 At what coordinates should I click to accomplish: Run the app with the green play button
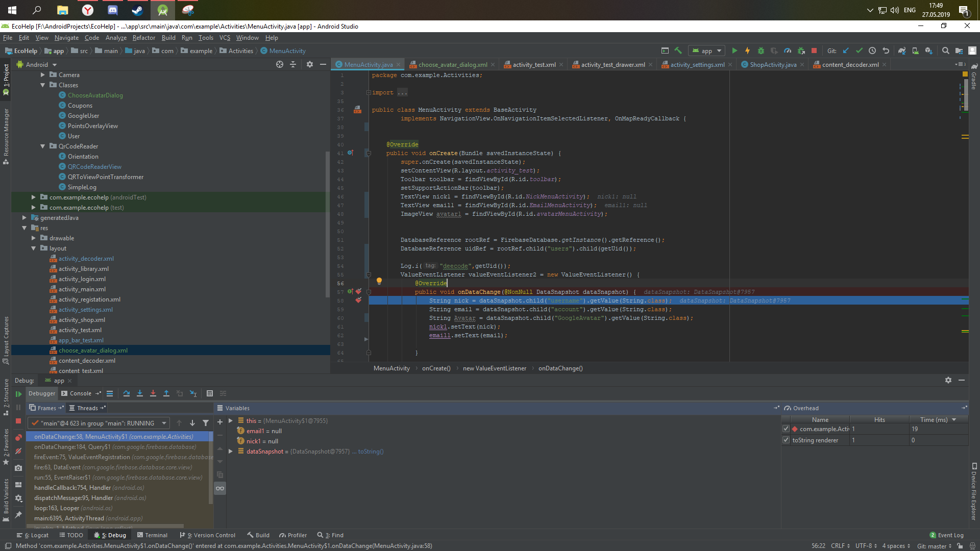[734, 51]
